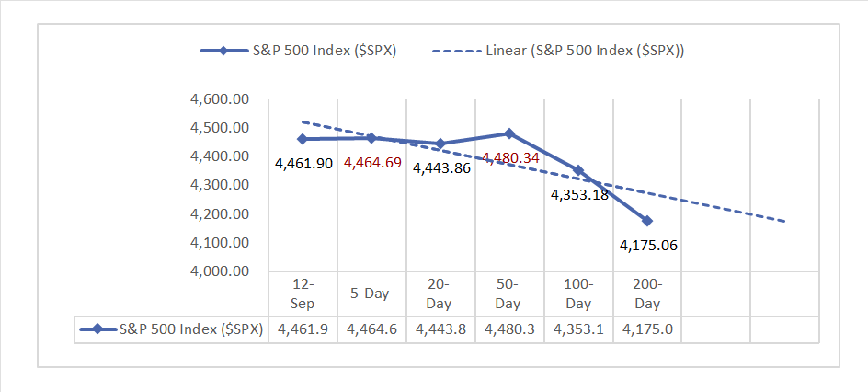This screenshot has height=392, width=868.
Task: Click the 200-Day data point marker
Action: pos(647,221)
